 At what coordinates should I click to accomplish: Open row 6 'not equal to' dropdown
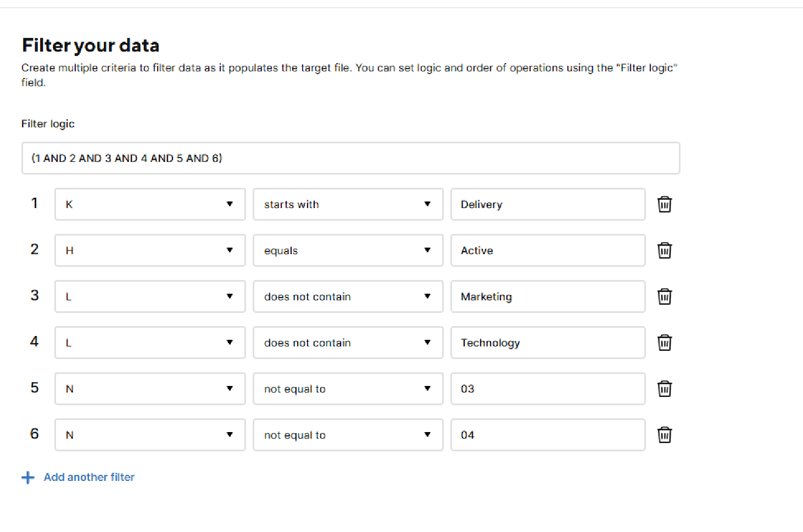[x=348, y=435]
